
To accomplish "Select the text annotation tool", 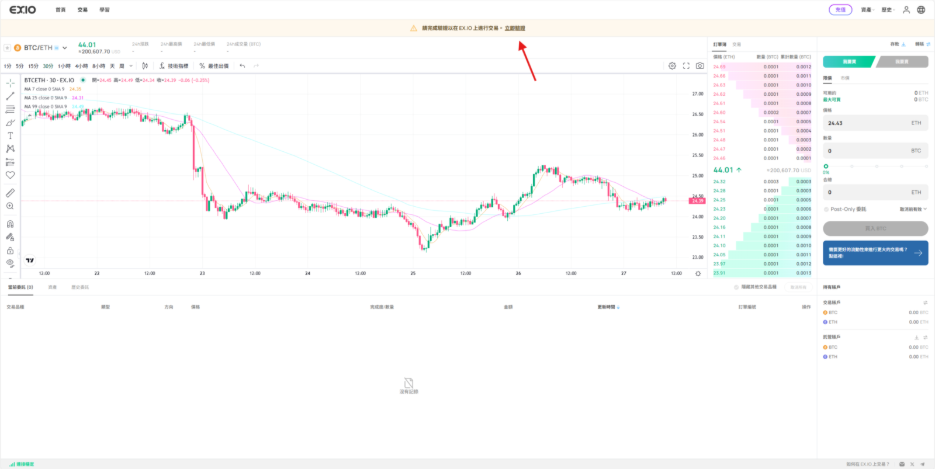I will coord(10,135).
